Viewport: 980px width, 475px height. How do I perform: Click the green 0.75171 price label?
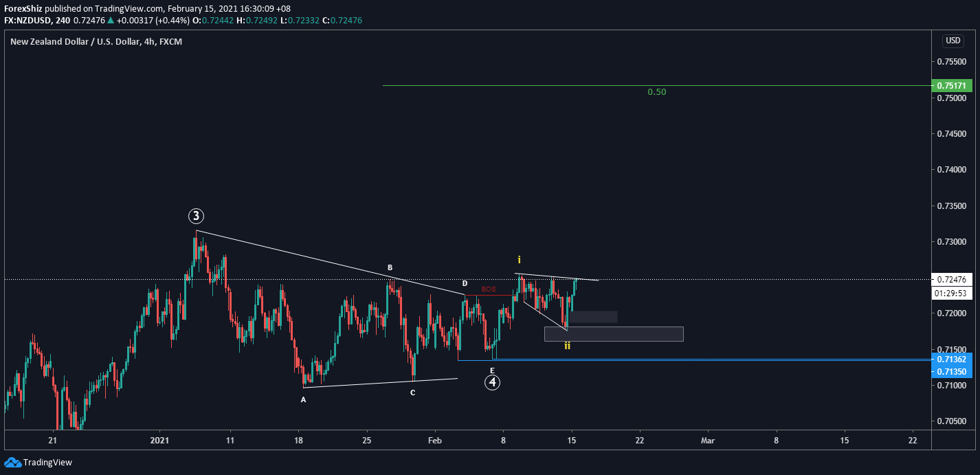(952, 86)
